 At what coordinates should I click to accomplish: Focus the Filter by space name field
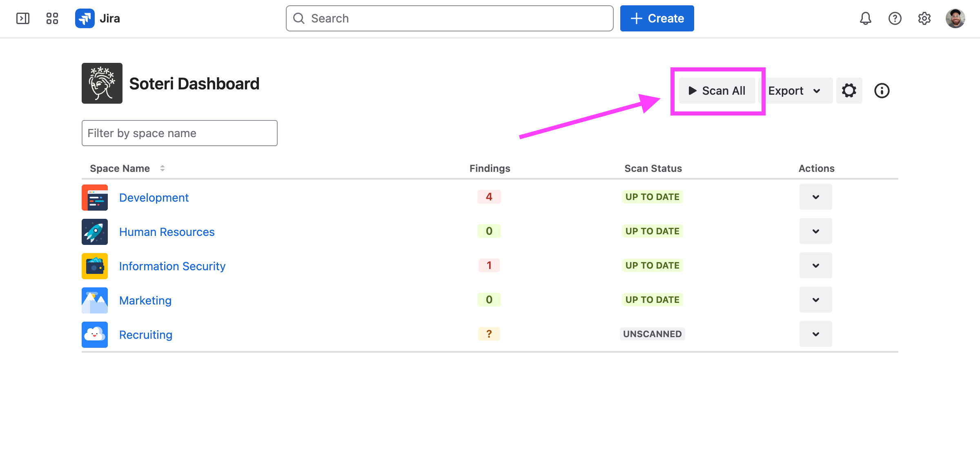(180, 133)
